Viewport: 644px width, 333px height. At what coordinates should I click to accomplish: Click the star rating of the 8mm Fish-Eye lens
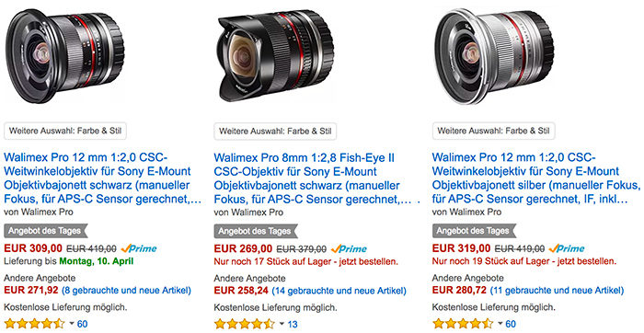tap(245, 324)
